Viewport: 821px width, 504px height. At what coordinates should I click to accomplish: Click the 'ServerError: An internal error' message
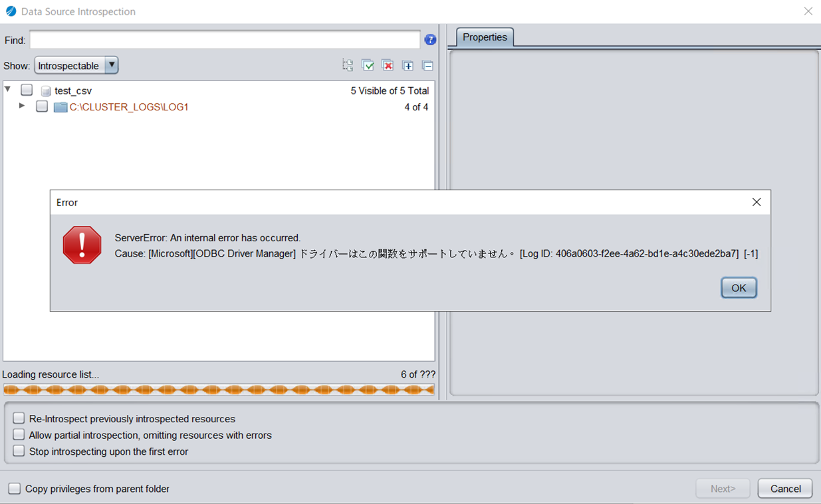point(207,237)
